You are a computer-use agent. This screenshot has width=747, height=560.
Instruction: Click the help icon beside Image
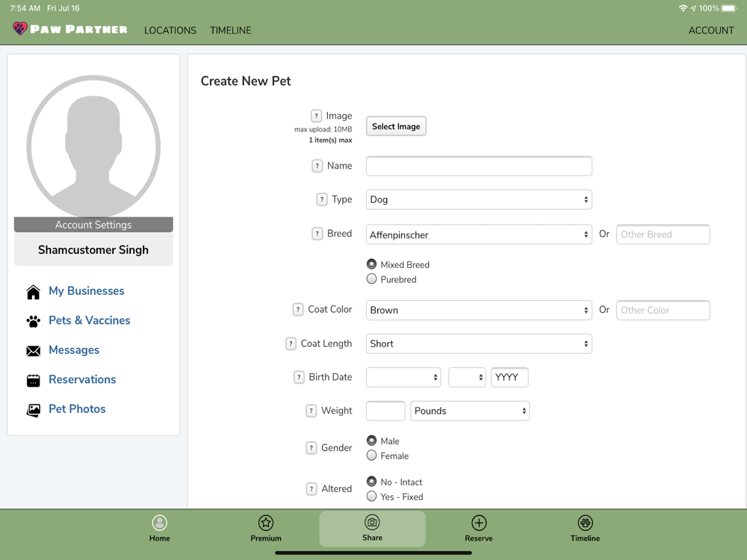point(316,116)
